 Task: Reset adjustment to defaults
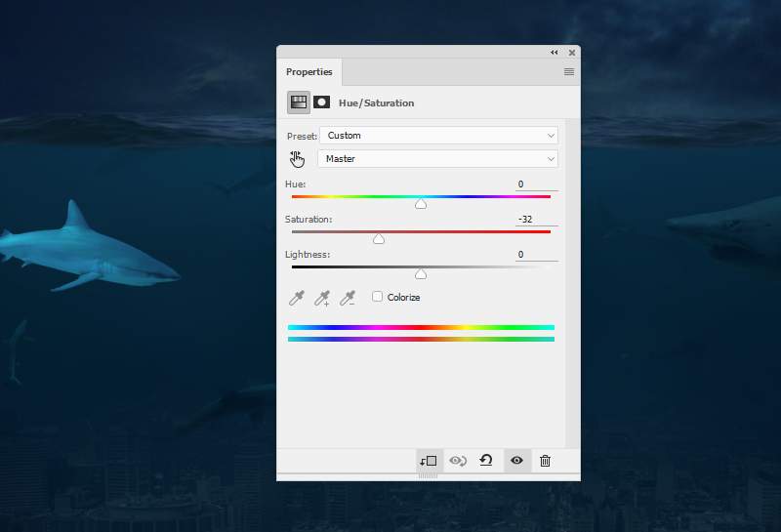pos(486,461)
